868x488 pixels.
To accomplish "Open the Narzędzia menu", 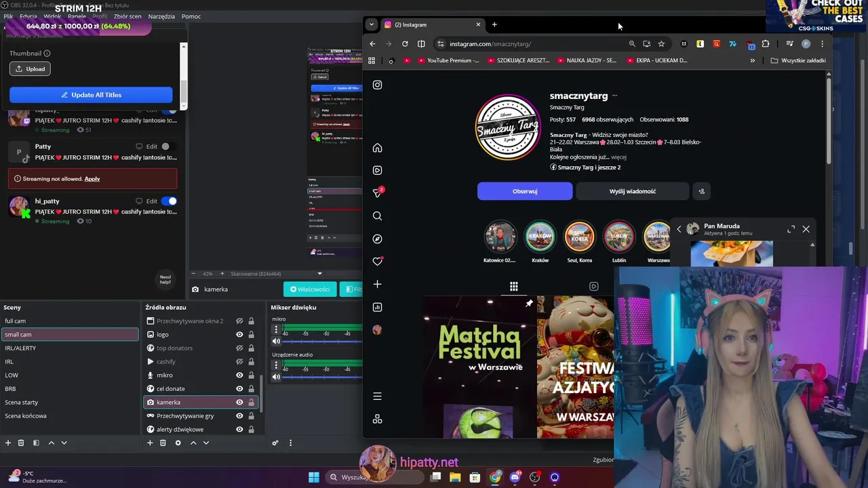I will (x=161, y=16).
